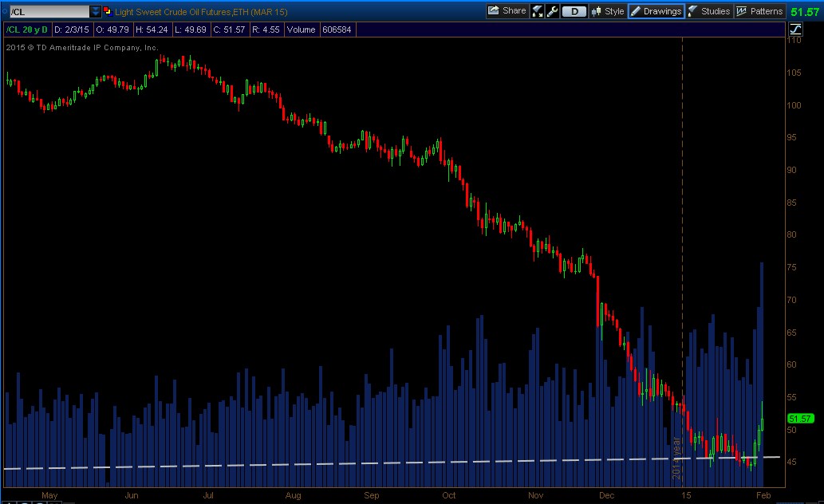The image size is (824, 504).
Task: Click the L: 49.69 low value
Action: click(191, 30)
